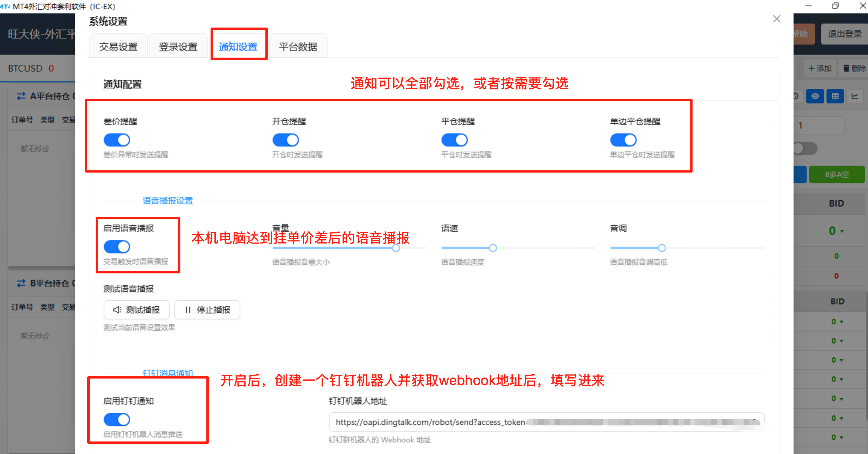Expand the first arrow under the second BID header

click(841, 322)
